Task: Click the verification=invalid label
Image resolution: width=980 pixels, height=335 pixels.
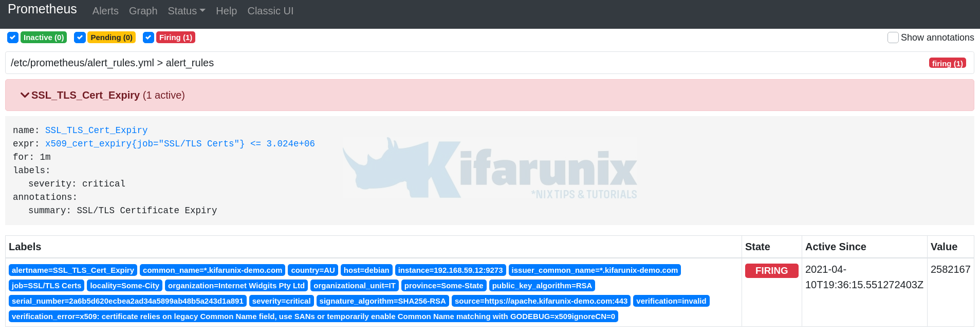Action: coord(671,301)
